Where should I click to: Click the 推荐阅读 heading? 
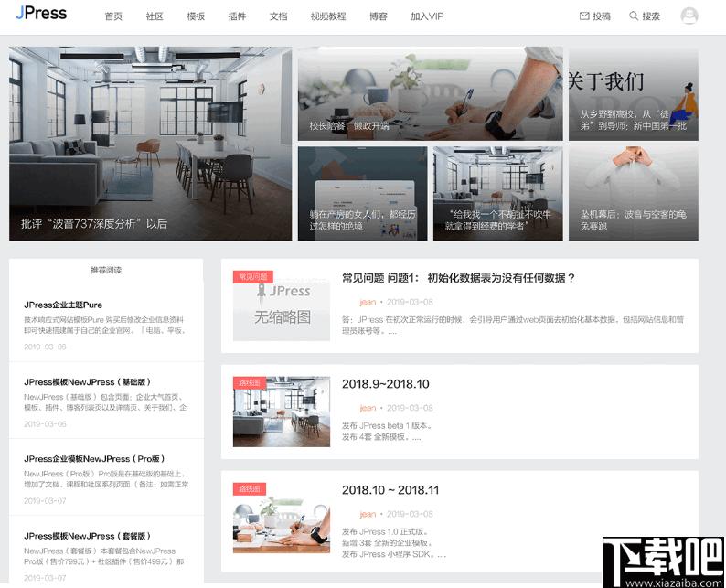coord(106,270)
